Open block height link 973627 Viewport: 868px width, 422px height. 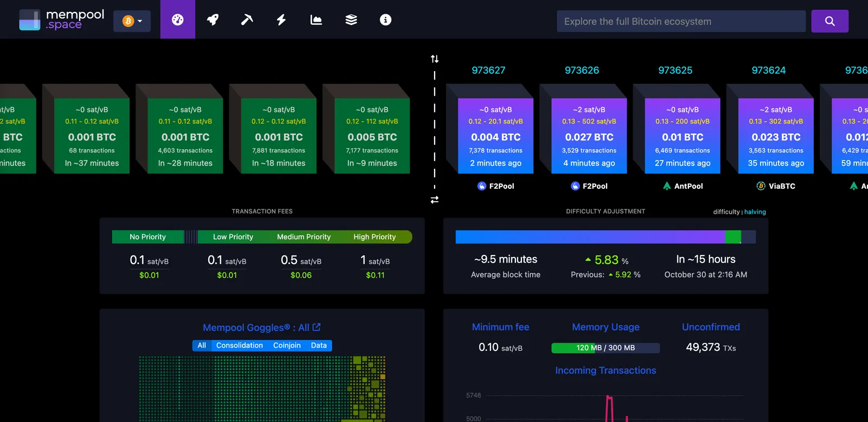(x=488, y=70)
